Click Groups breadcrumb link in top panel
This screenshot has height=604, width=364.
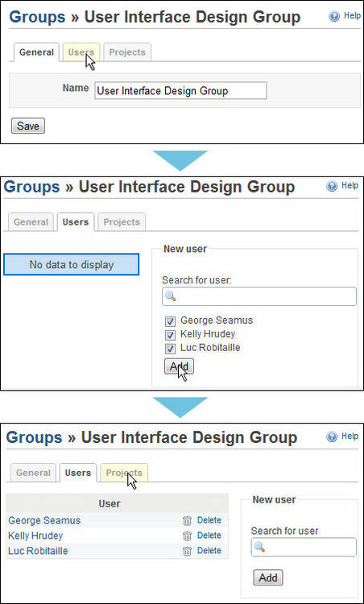click(x=37, y=17)
